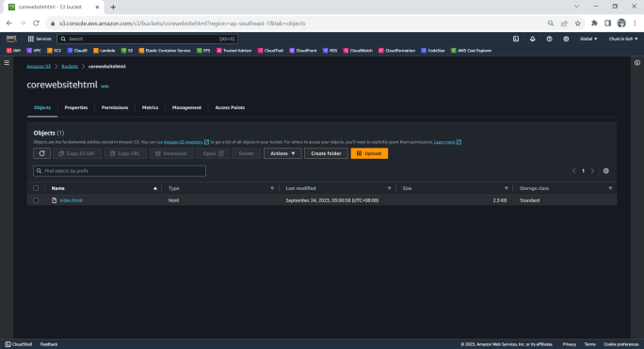The image size is (644, 349).
Task: Switch to the Objects tab
Action: point(42,107)
